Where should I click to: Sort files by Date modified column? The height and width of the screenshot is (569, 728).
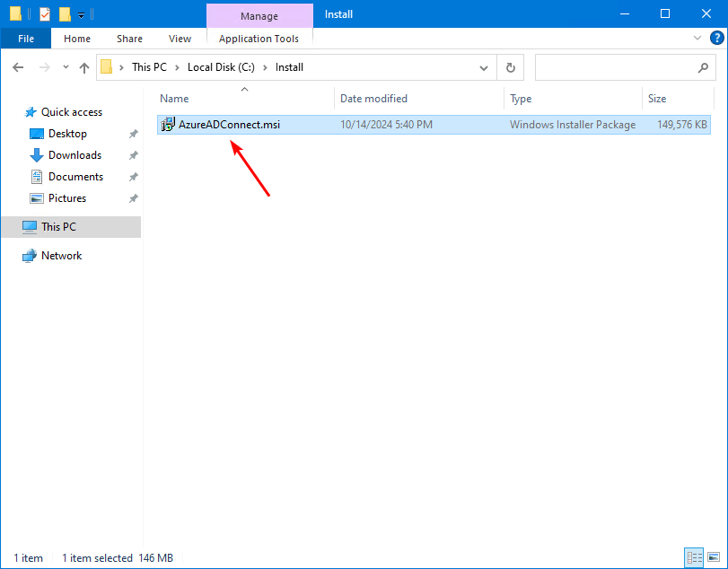click(373, 99)
